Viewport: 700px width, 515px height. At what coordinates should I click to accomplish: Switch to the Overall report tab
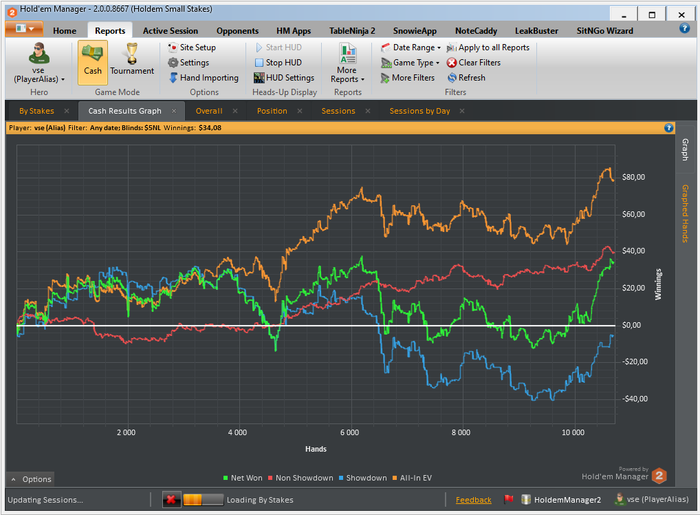[x=208, y=111]
